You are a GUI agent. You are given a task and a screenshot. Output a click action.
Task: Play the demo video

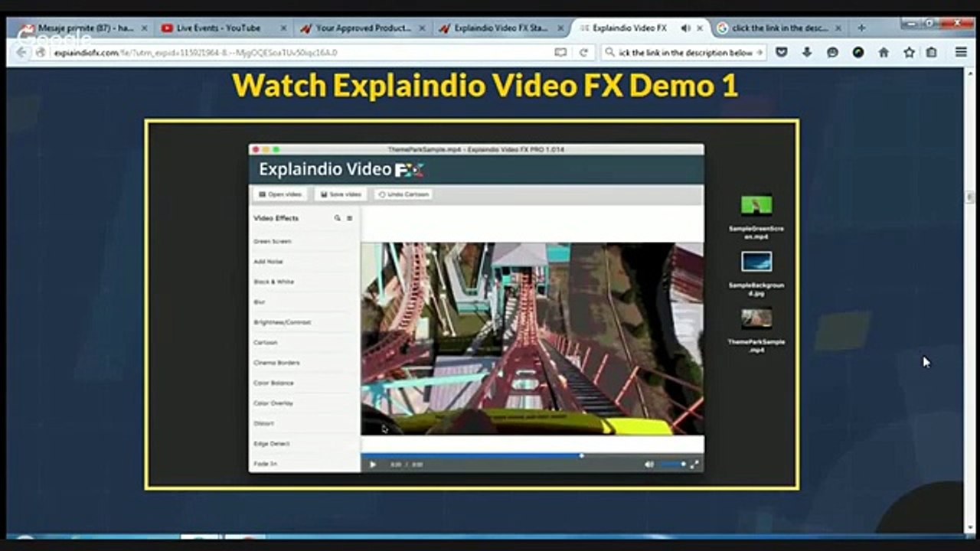(x=373, y=464)
